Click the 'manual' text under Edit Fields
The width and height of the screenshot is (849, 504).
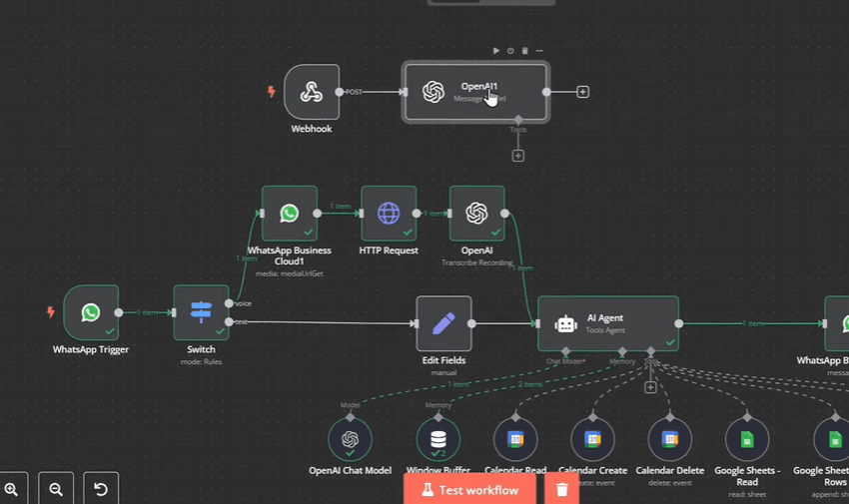click(444, 372)
